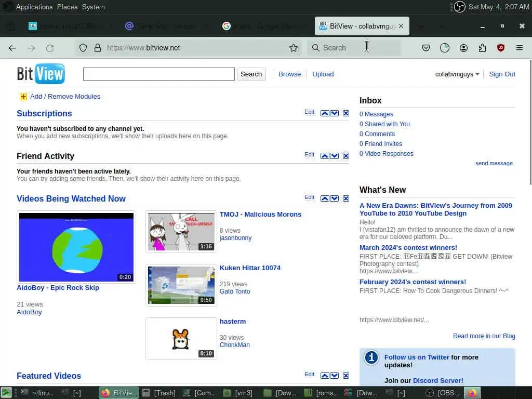Click the page vertical scrollbar
The image size is (532, 399).
coord(530,122)
